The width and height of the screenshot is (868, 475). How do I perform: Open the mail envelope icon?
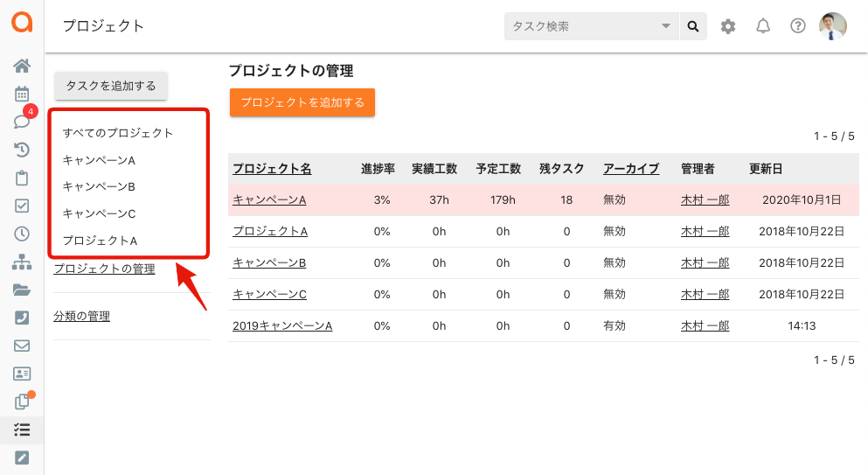(x=22, y=346)
